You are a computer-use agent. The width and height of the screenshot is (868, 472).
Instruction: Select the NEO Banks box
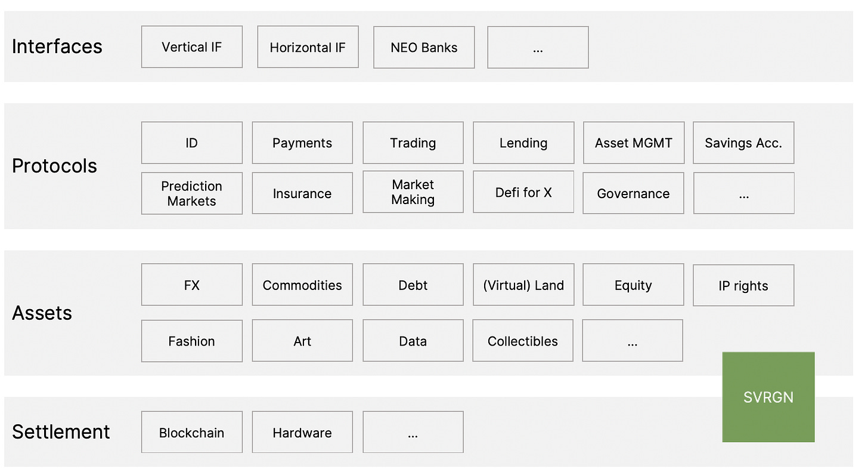pyautogui.click(x=424, y=47)
